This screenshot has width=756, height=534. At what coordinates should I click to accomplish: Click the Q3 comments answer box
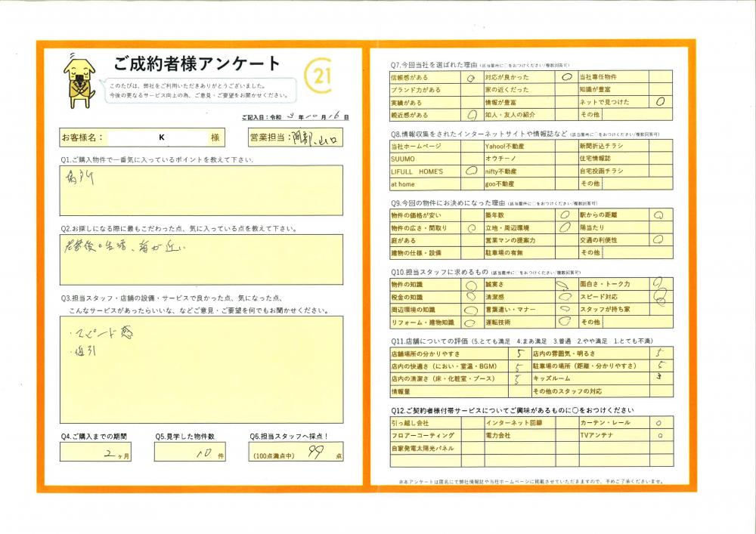tap(200, 370)
